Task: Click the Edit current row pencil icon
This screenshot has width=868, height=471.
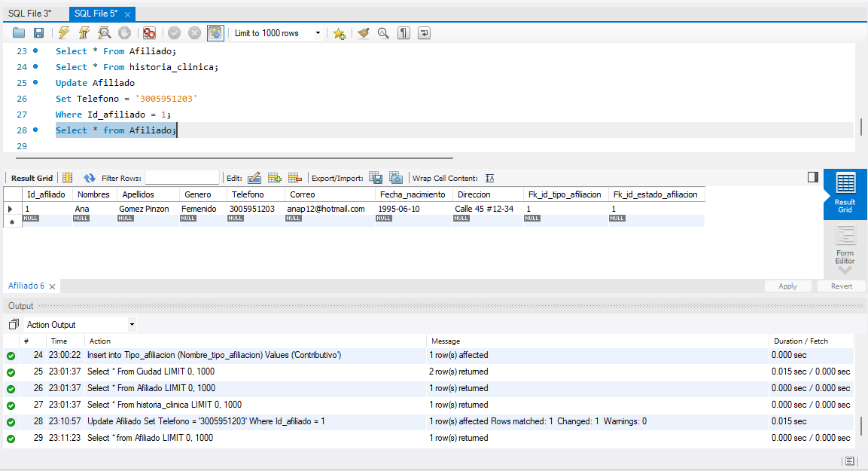Action: (254, 179)
